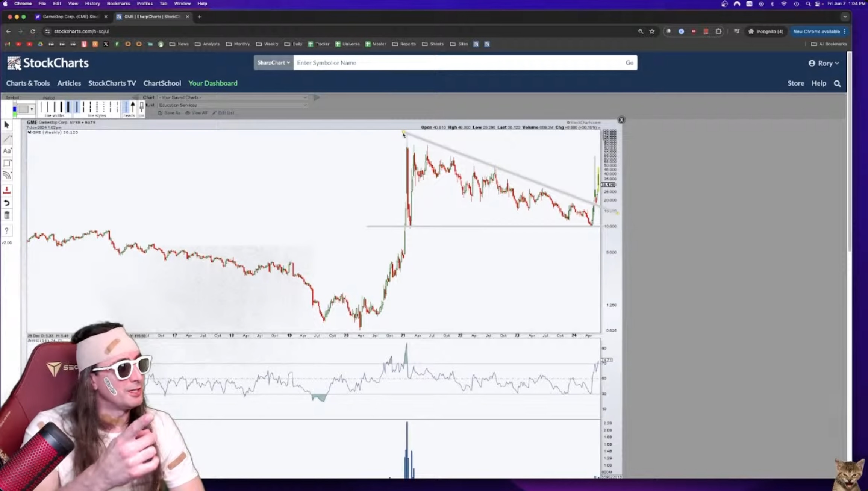This screenshot has width=868, height=491.
Task: Click the undo arrow icon
Action: pos(7,203)
